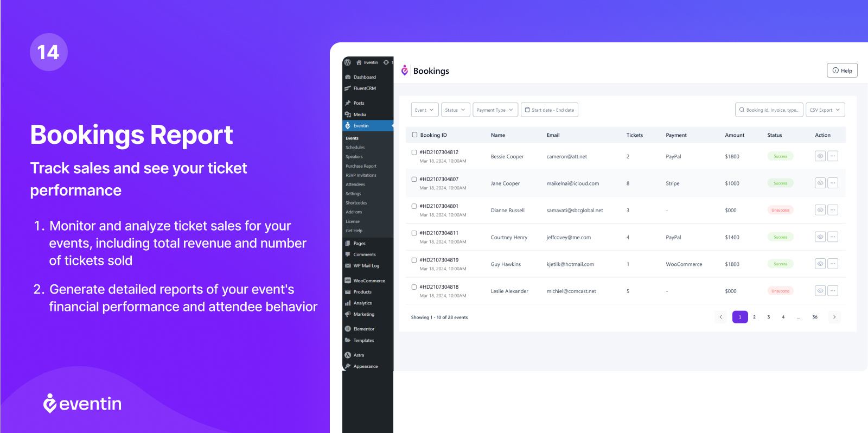The height and width of the screenshot is (433, 868).
Task: Click the Appearance paintbrush icon
Action: click(x=348, y=366)
